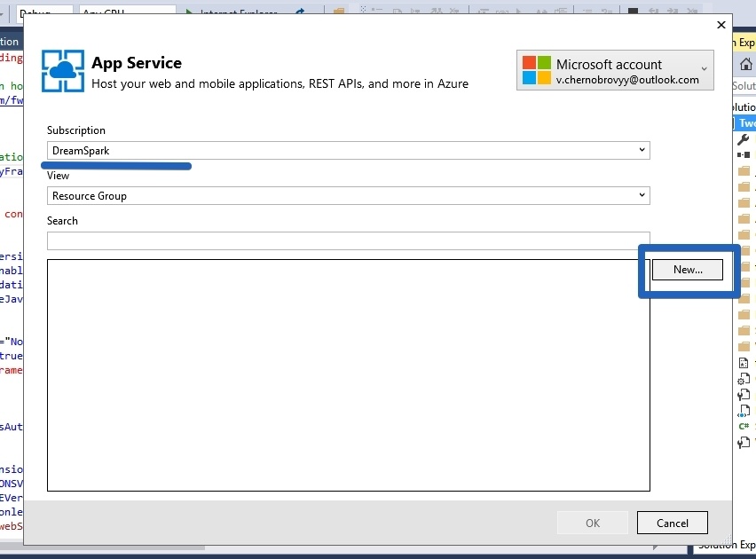Close the App Service dialog
The image size is (756, 559).
(x=721, y=25)
